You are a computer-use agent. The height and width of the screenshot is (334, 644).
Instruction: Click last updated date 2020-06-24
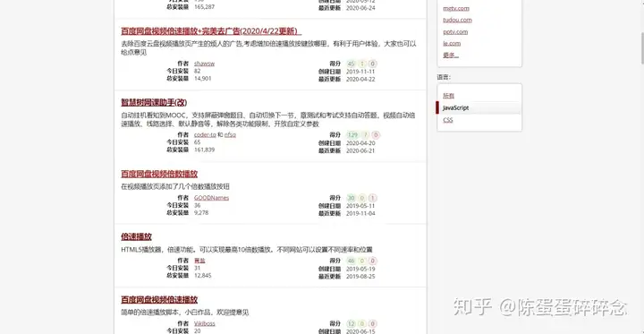[360, 8]
